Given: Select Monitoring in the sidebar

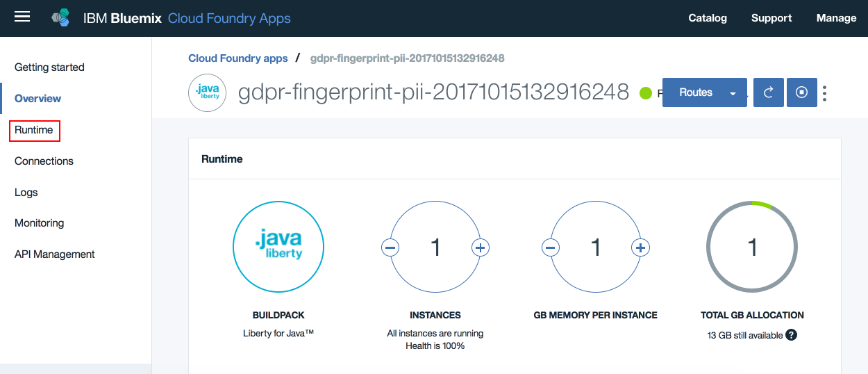Looking at the screenshot, I should pyautogui.click(x=39, y=223).
